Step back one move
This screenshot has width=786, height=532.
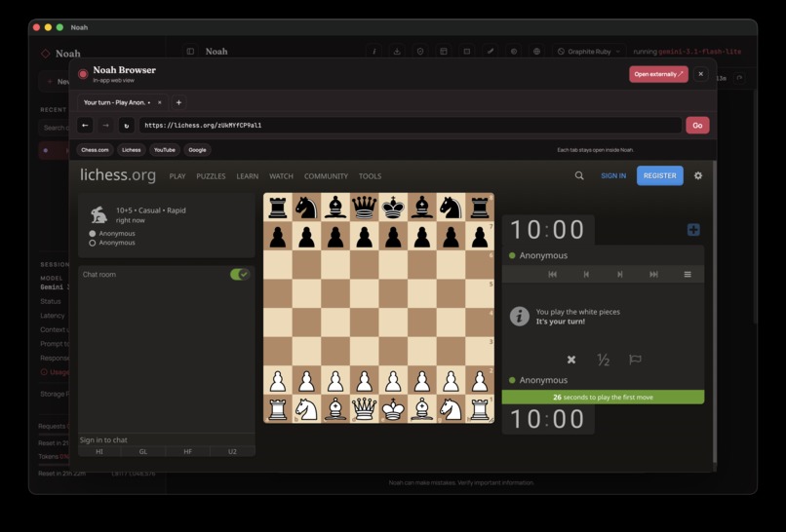[586, 275]
